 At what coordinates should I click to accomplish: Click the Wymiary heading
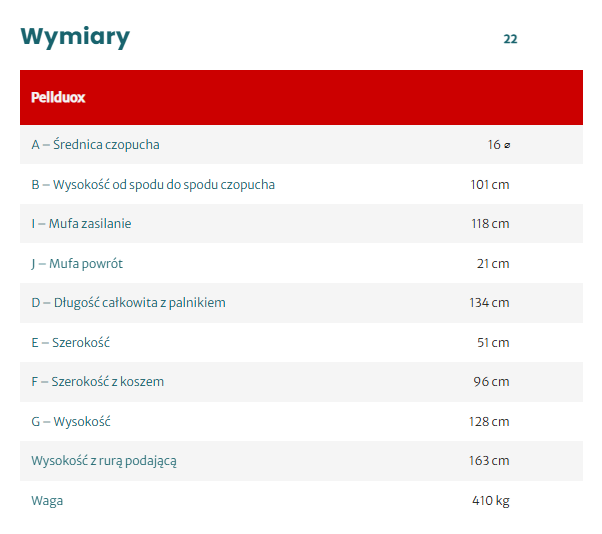click(75, 37)
